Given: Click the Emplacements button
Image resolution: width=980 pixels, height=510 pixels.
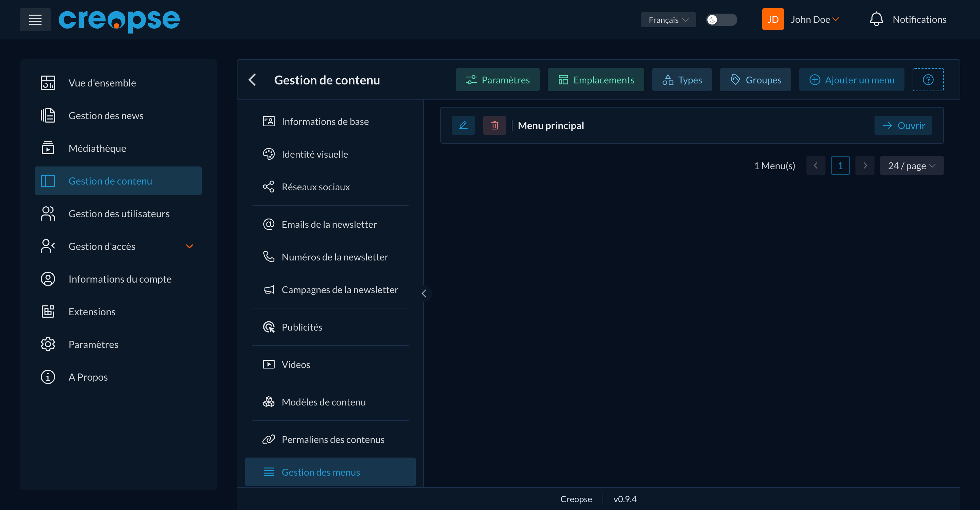Looking at the screenshot, I should click(x=596, y=80).
